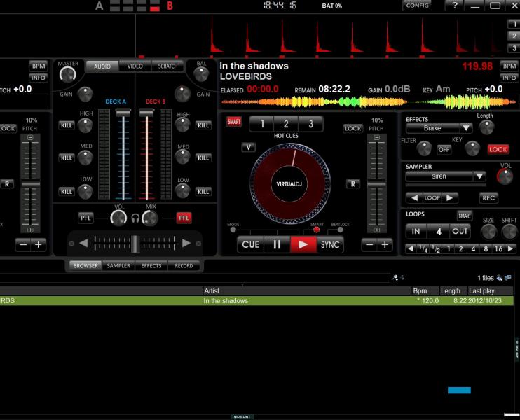Enable the effects LOCK button
Viewport: 520px width, 420px height.
498,149
